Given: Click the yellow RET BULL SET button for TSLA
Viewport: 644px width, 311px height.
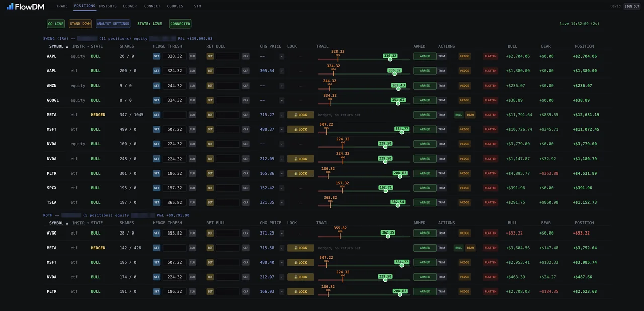Looking at the screenshot, I should pos(210,202).
